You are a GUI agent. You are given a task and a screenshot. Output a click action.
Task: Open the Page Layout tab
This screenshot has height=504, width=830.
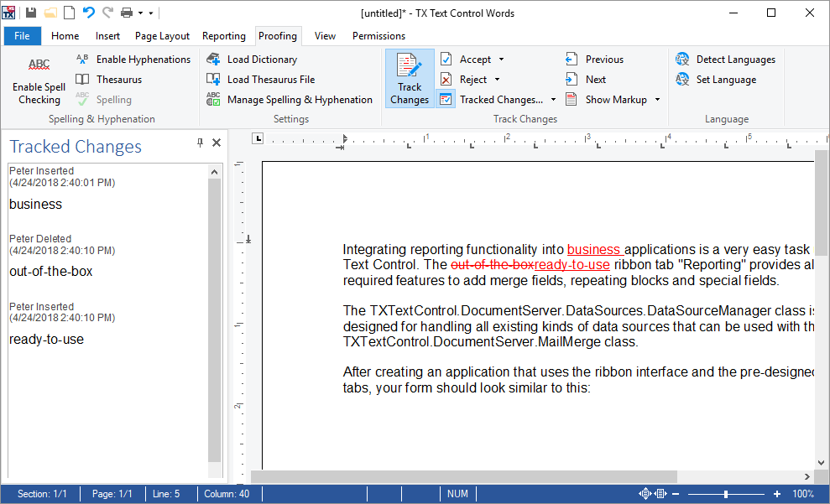click(x=162, y=36)
